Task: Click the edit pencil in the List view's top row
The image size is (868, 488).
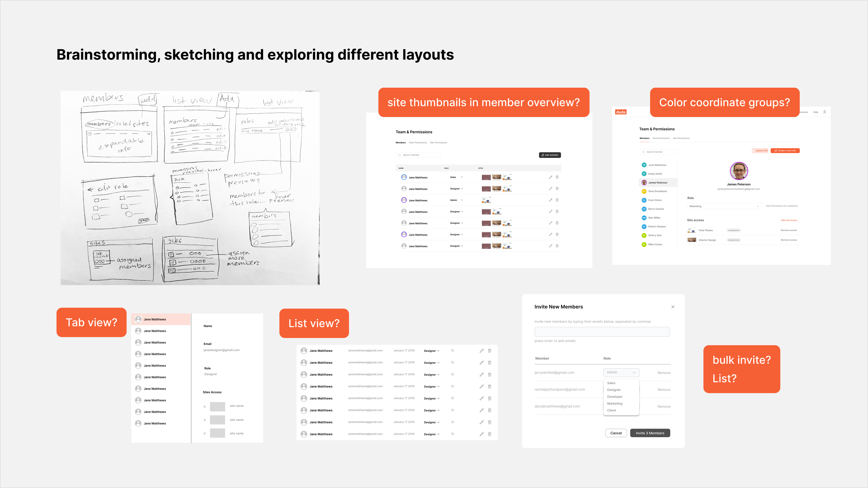Action: coord(481,351)
